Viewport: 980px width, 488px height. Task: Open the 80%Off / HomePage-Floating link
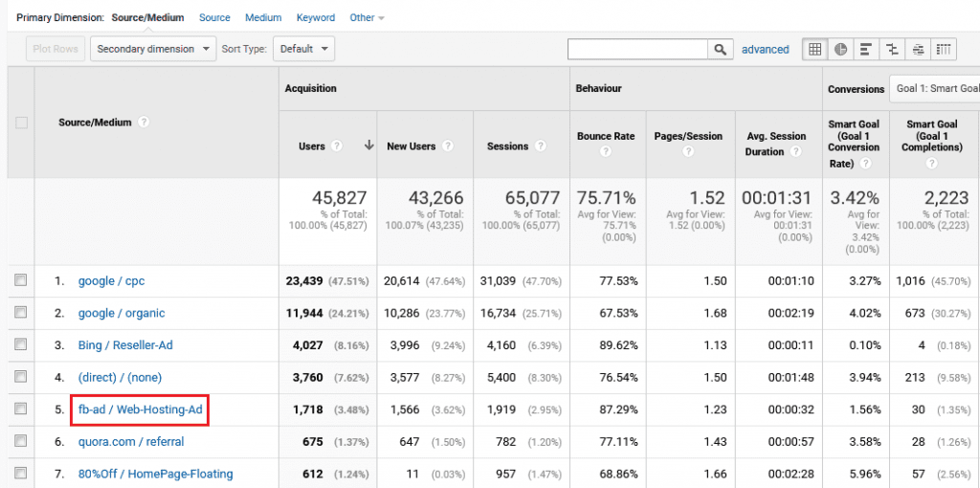(x=156, y=475)
